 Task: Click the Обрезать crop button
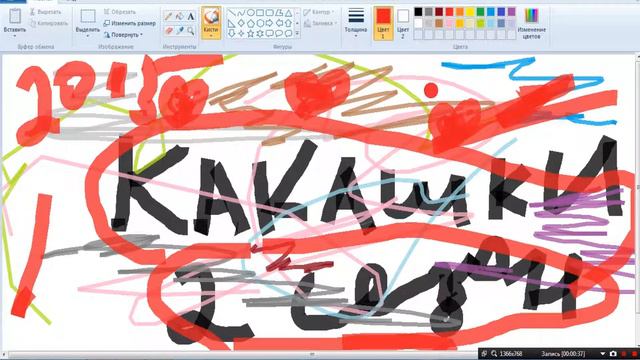point(120,12)
